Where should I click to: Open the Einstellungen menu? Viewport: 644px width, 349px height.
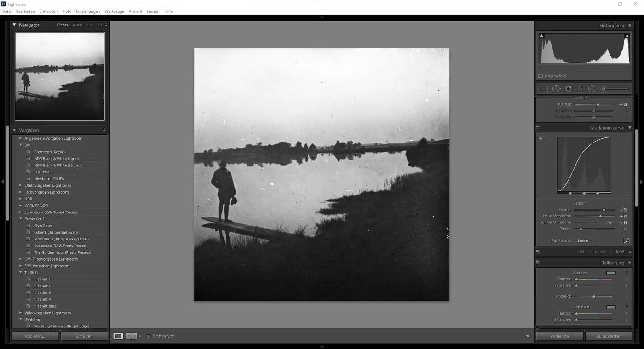(x=88, y=11)
